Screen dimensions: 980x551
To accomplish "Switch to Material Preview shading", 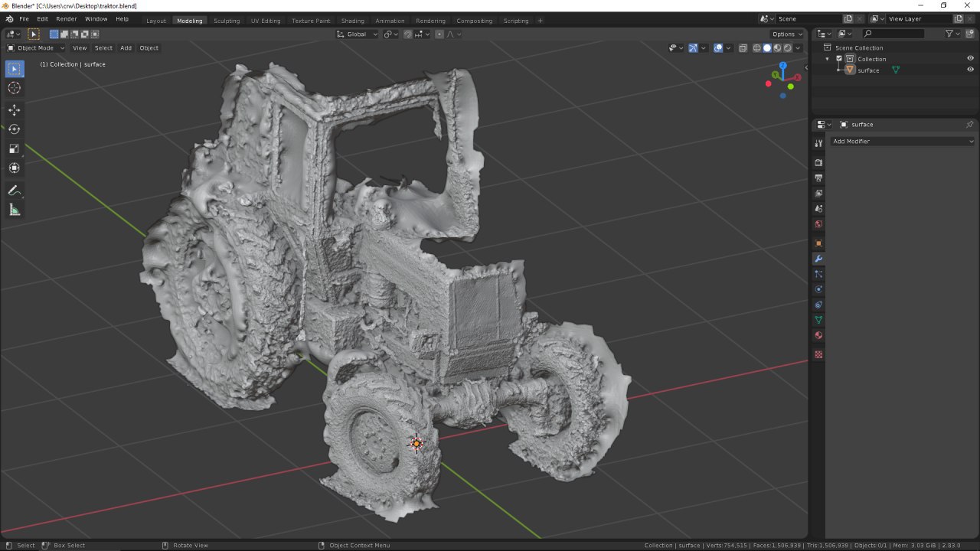I will coord(777,47).
